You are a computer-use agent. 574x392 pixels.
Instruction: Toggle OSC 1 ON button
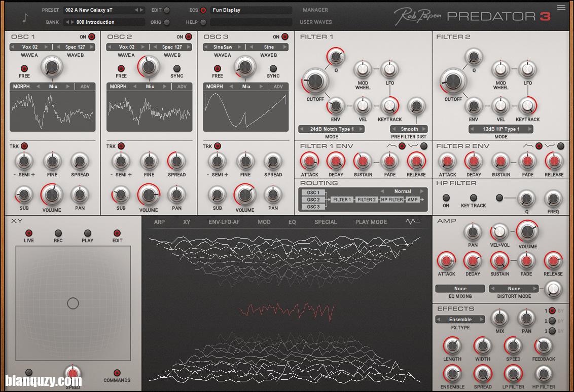point(91,36)
